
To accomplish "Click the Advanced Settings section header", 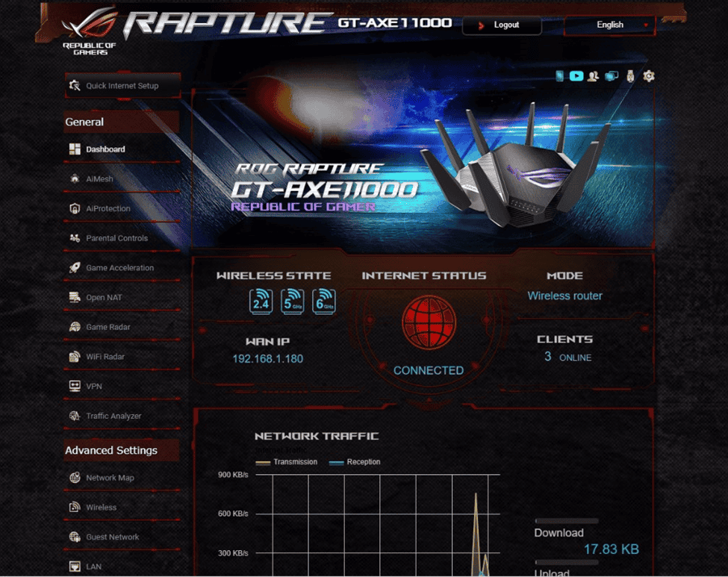I will 122,450.
